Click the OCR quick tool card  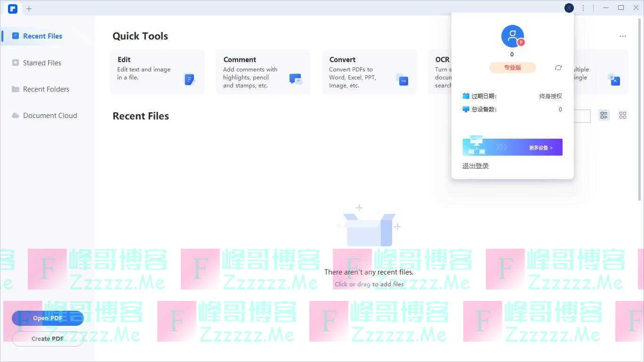coord(441,72)
